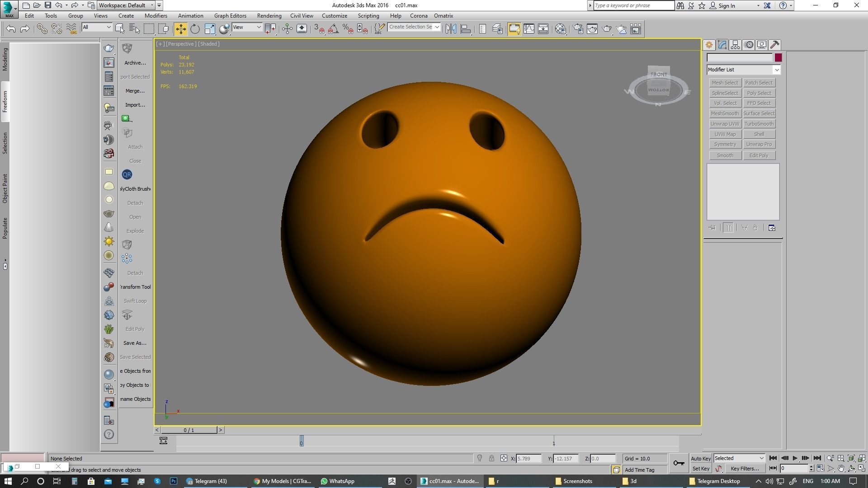
Task: Open the Graph Editors menu
Action: coord(230,16)
